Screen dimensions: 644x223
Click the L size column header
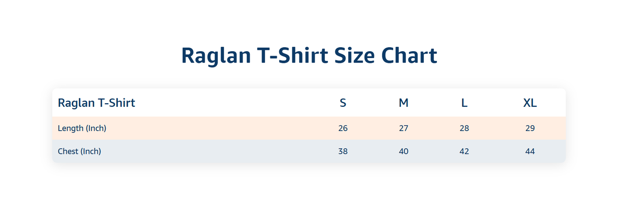464,103
